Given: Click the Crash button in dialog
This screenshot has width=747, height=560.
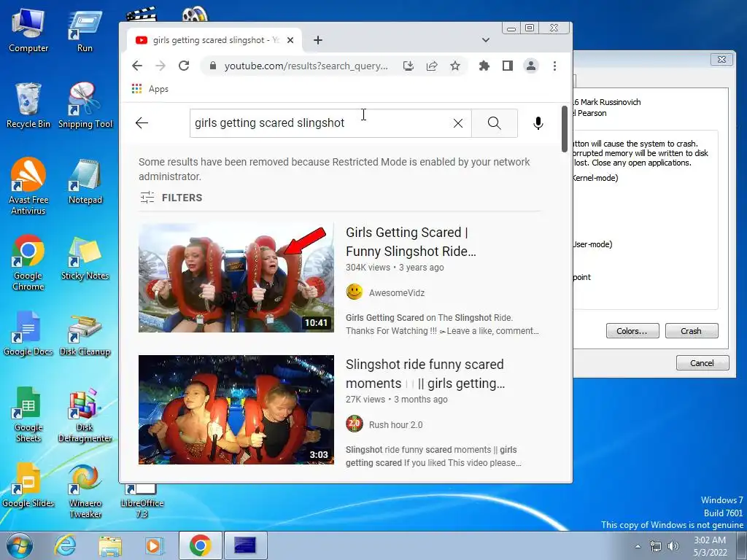Looking at the screenshot, I should click(x=692, y=331).
